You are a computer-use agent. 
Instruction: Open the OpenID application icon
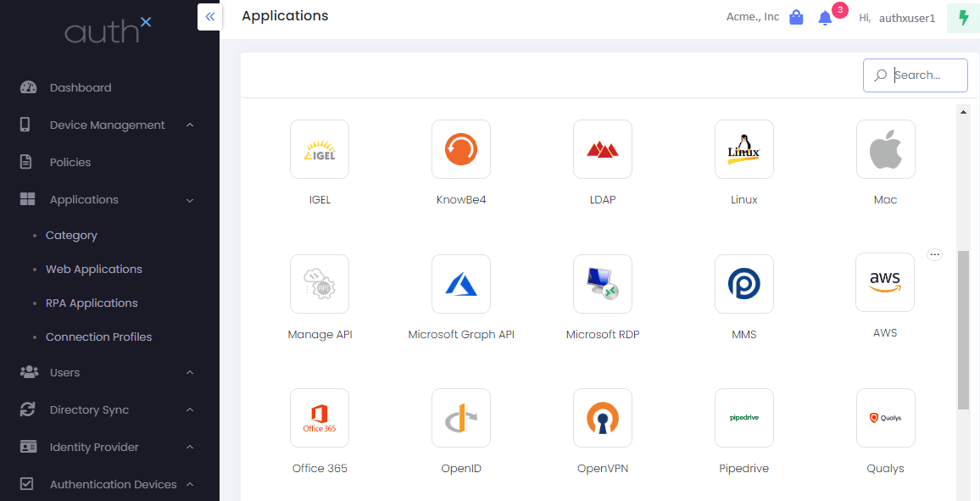(x=461, y=418)
